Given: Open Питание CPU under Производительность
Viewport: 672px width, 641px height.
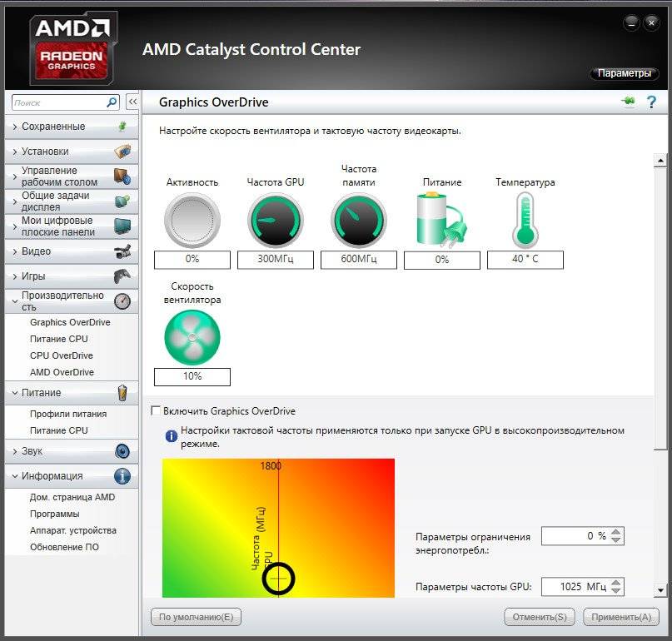Looking at the screenshot, I should click(x=59, y=339).
